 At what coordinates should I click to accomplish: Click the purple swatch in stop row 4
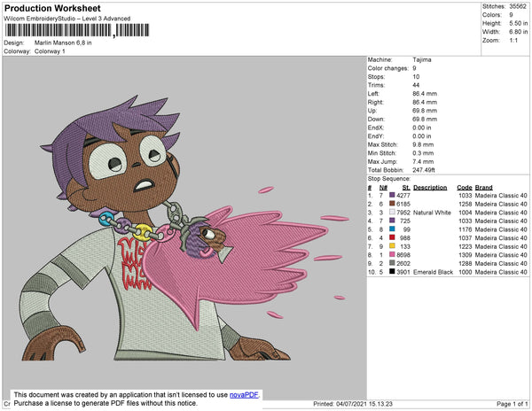[392, 221]
